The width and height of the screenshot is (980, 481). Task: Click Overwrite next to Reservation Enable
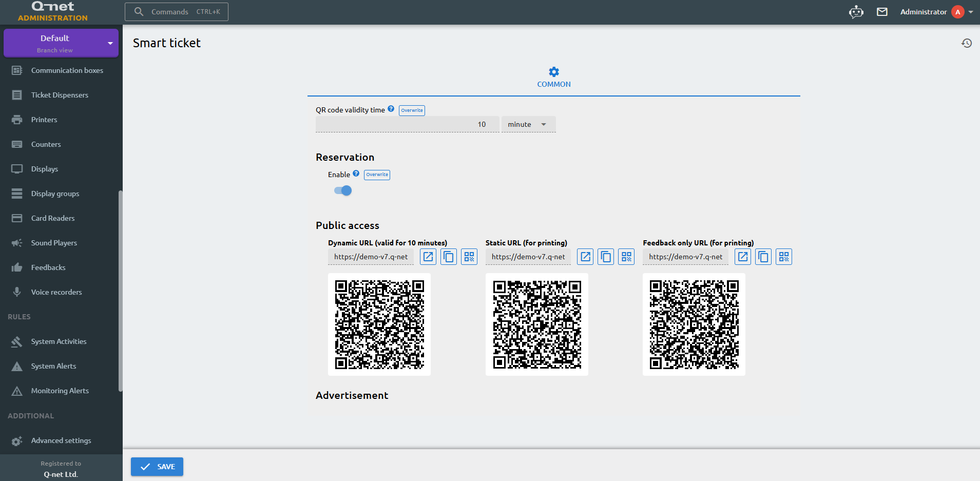(x=377, y=175)
